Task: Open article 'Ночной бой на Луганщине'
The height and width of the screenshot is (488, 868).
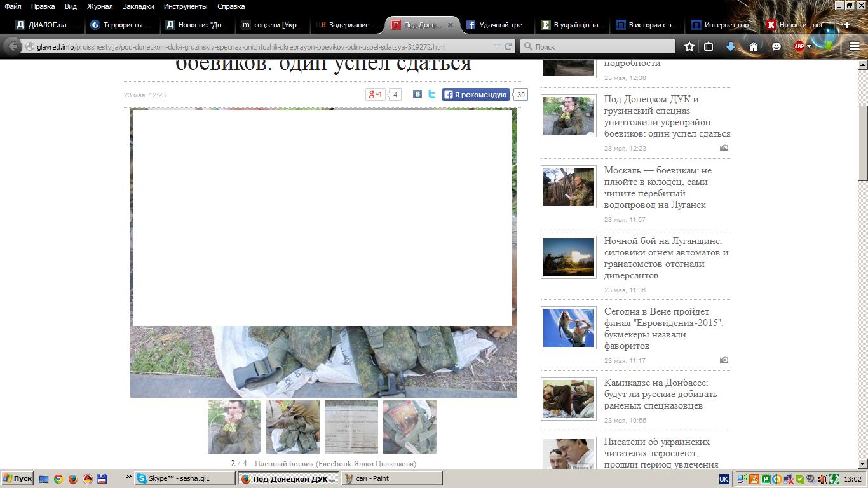Action: [666, 258]
